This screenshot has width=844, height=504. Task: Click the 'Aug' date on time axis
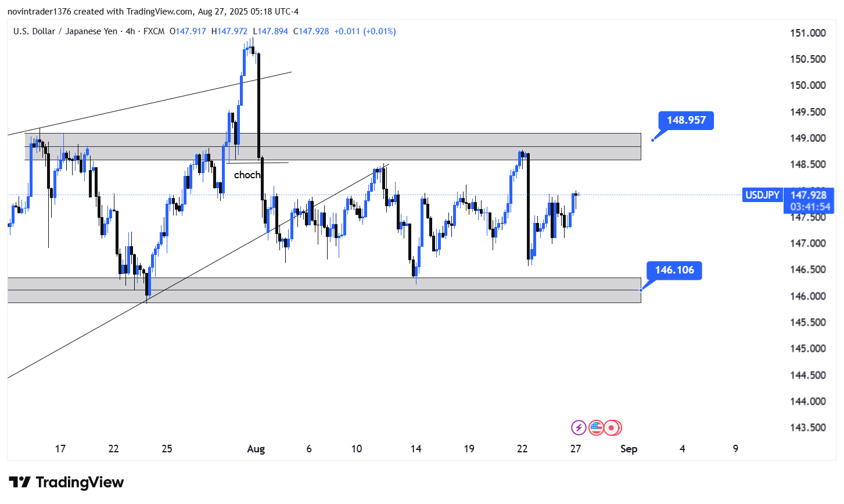pyautogui.click(x=256, y=449)
